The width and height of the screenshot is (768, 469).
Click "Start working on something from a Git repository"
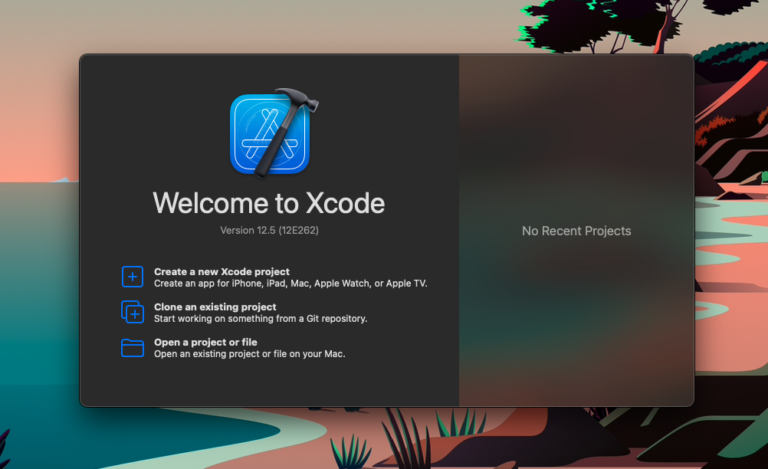click(x=261, y=319)
